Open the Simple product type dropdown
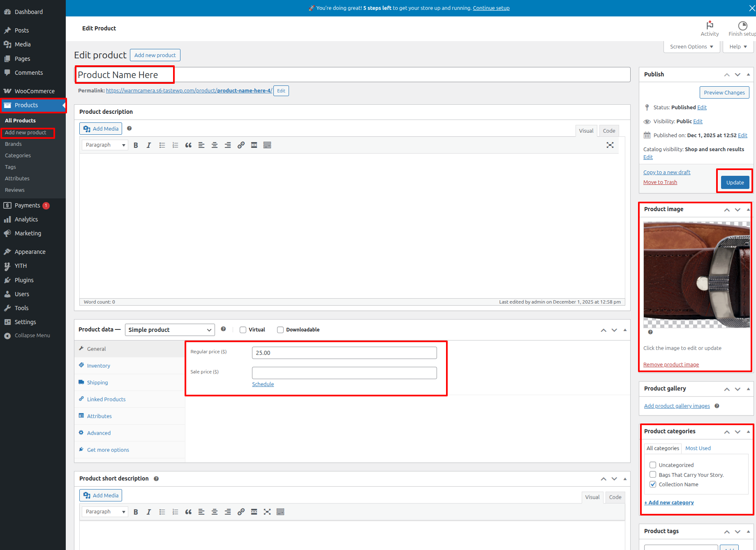 tap(170, 330)
